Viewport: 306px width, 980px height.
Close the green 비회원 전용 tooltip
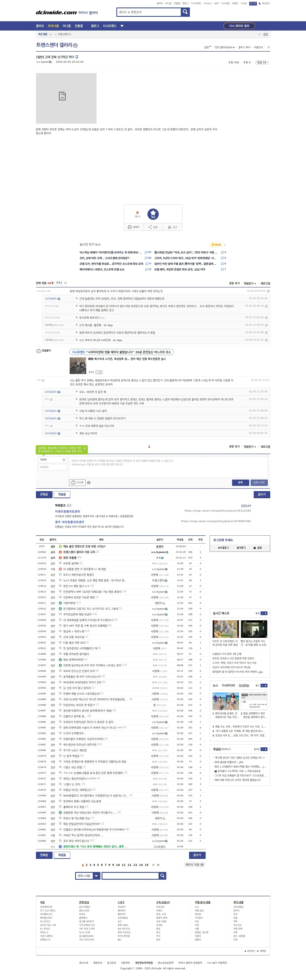(x=84, y=448)
